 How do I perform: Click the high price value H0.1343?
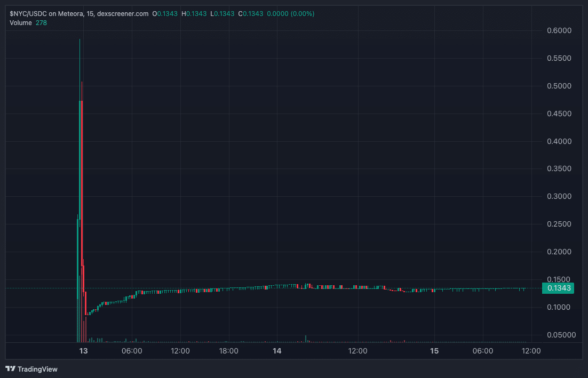194,14
